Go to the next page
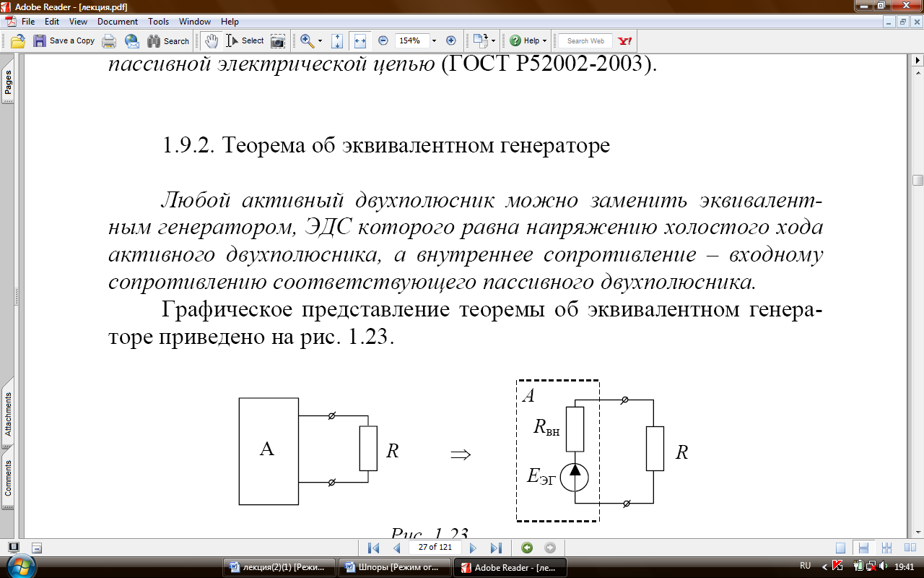924x578 pixels. coord(473,548)
